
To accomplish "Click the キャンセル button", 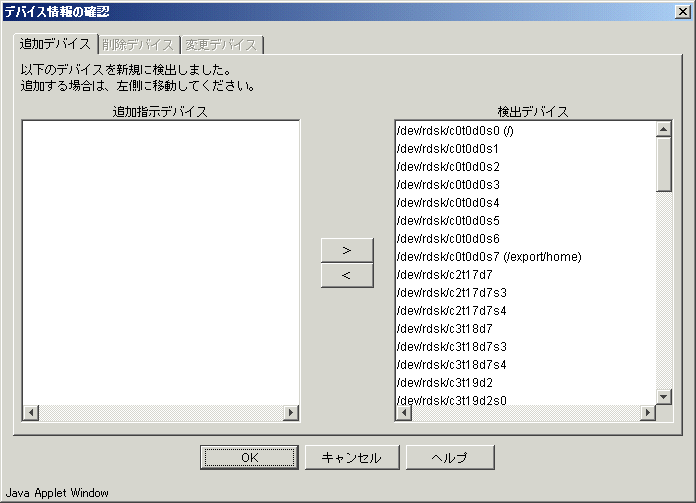I will (350, 458).
